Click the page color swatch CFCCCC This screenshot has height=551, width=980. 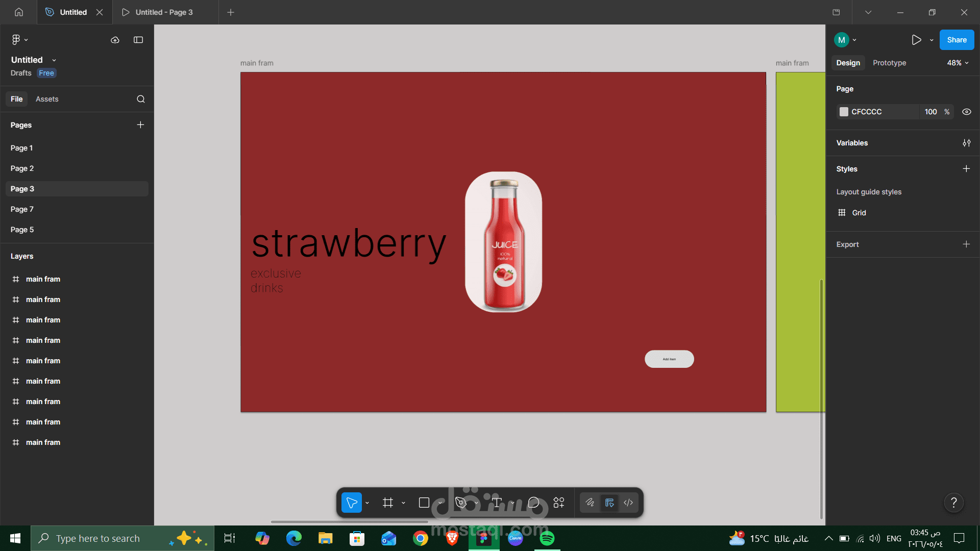pyautogui.click(x=844, y=112)
